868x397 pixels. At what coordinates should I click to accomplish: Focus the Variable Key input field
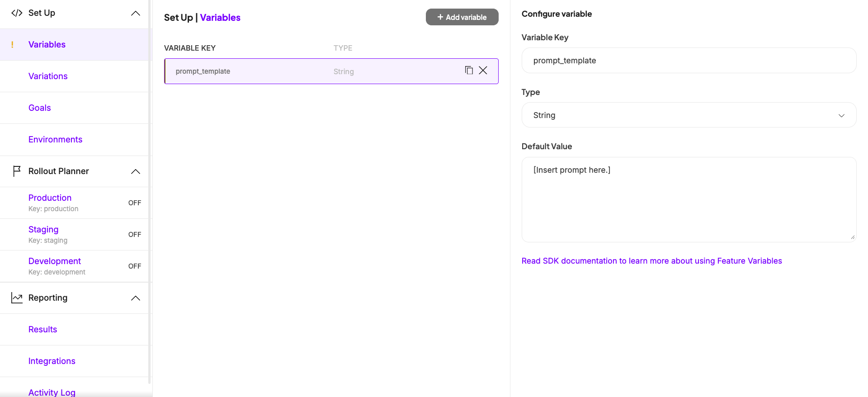[x=689, y=61]
